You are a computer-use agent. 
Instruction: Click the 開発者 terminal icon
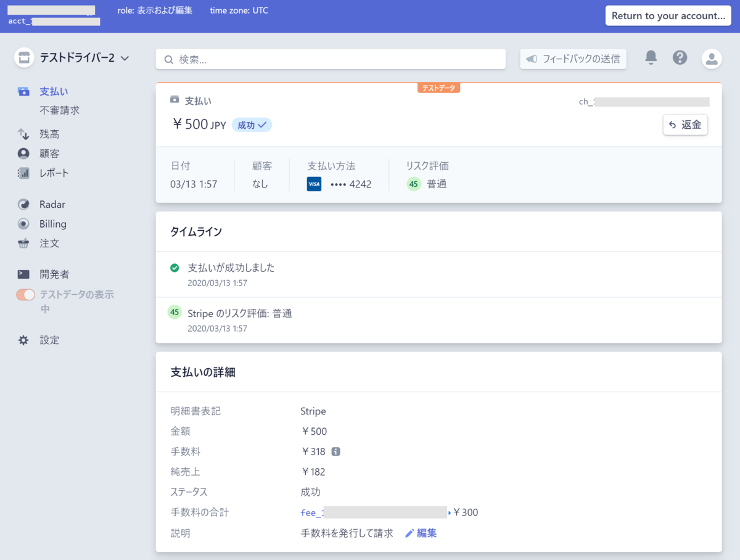pos(23,274)
